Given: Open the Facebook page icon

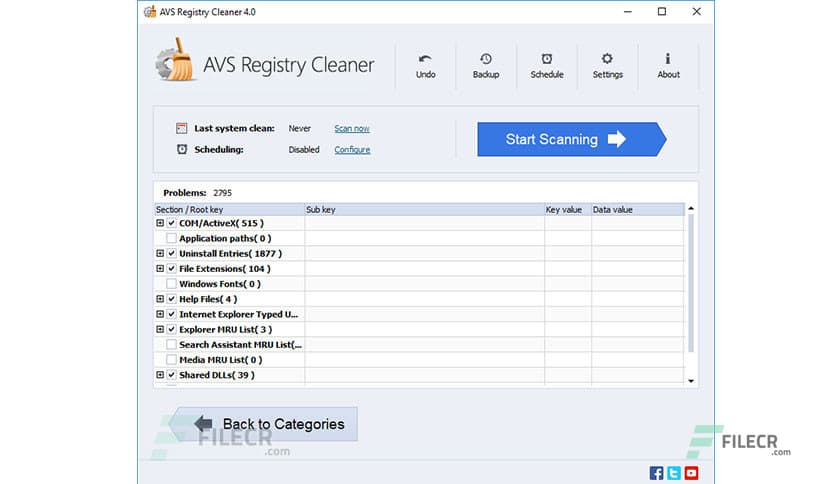Looking at the screenshot, I should [656, 473].
